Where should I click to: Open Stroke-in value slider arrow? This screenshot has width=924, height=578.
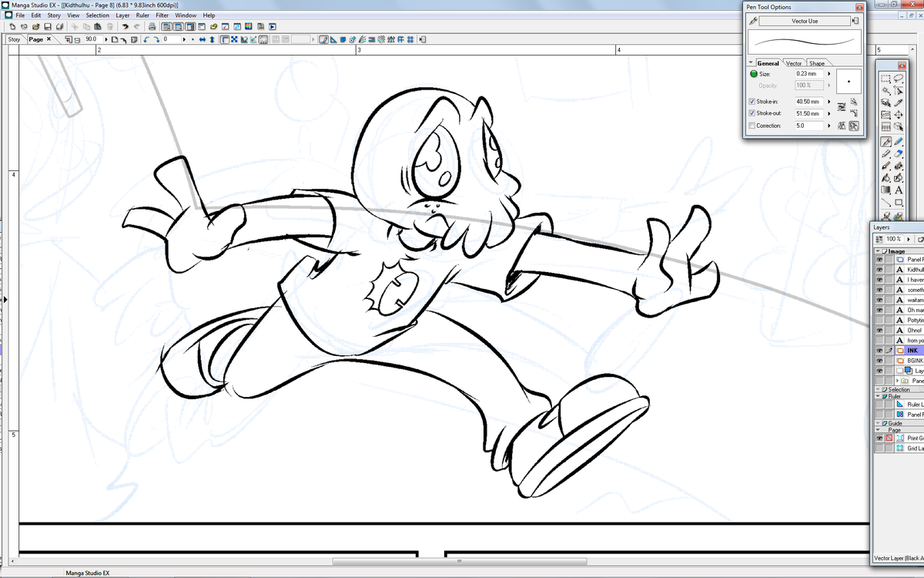point(829,101)
